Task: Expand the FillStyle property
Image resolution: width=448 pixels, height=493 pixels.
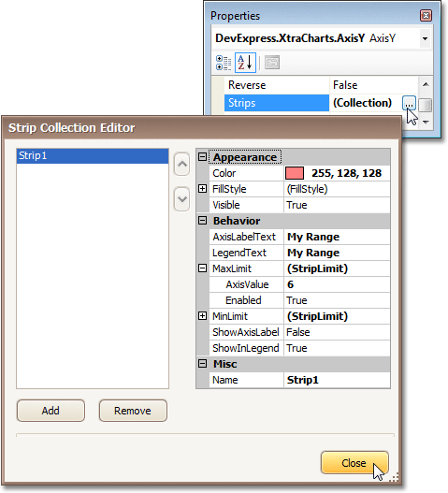Action: pos(202,189)
